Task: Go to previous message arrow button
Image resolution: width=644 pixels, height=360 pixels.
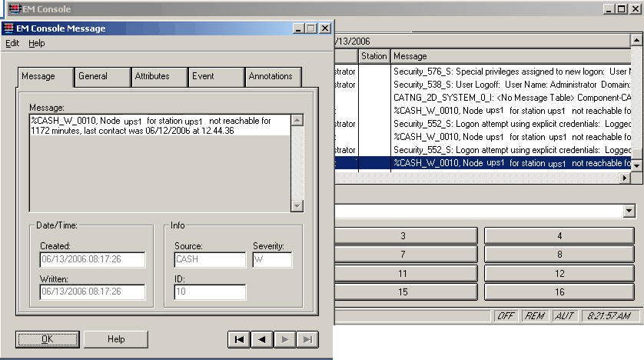Action: 262,339
